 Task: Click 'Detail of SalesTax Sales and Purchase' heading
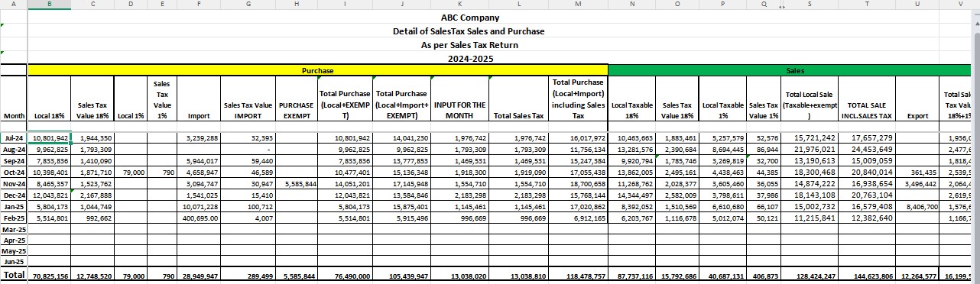click(469, 31)
